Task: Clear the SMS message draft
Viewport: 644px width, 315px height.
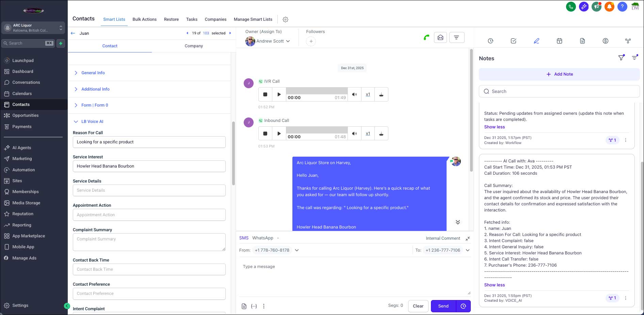Action: (x=418, y=306)
